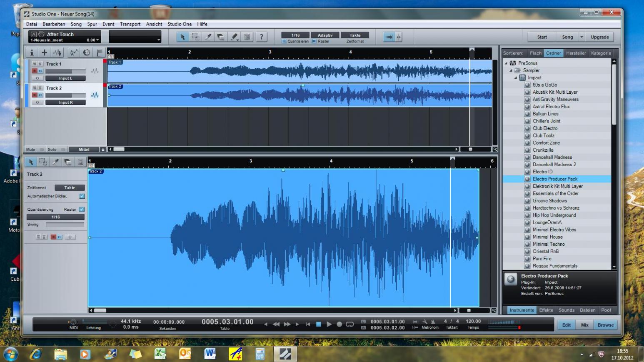644x362 pixels.
Task: Toggle monitor on Track 2
Action: coord(40,95)
